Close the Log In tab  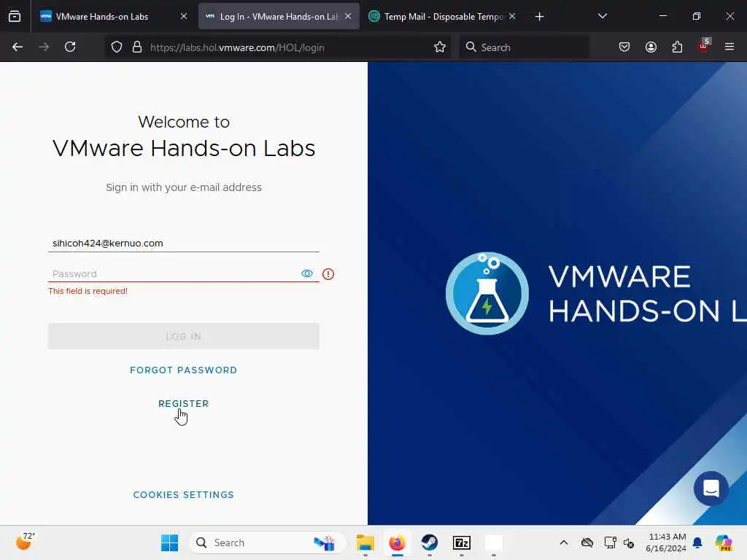pos(348,16)
